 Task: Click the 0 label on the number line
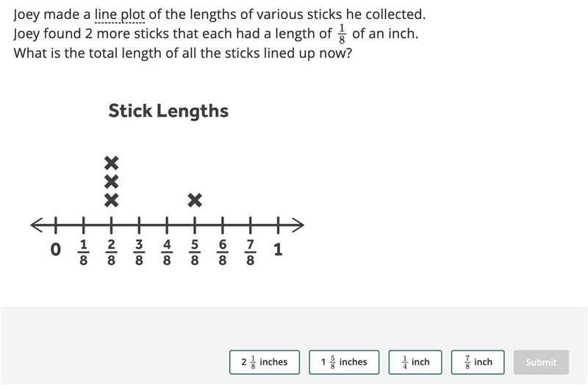tap(56, 249)
